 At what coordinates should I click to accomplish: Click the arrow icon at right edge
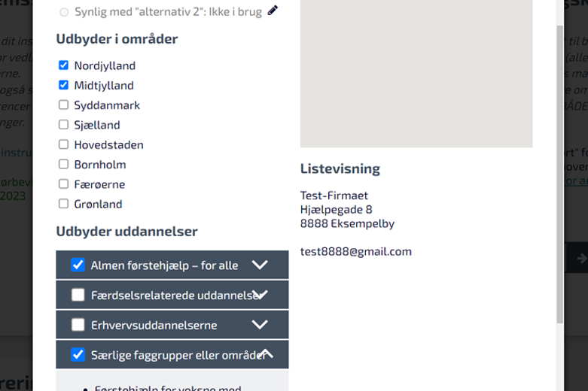coord(582,258)
